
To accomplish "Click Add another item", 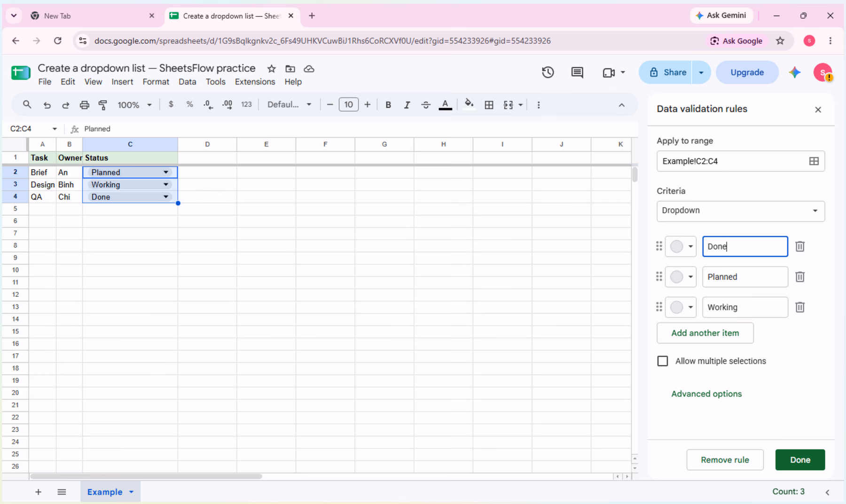I will pyautogui.click(x=705, y=333).
